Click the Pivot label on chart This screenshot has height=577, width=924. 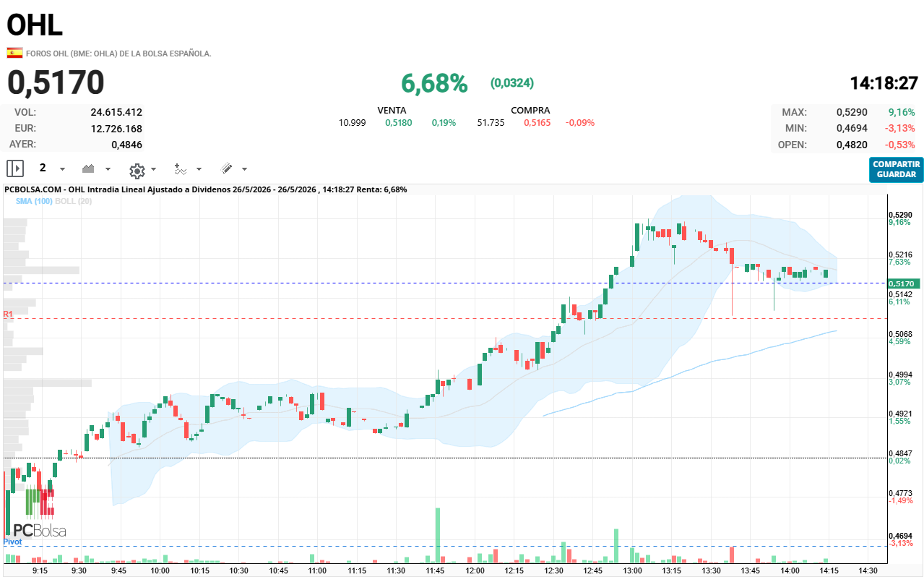(x=12, y=542)
